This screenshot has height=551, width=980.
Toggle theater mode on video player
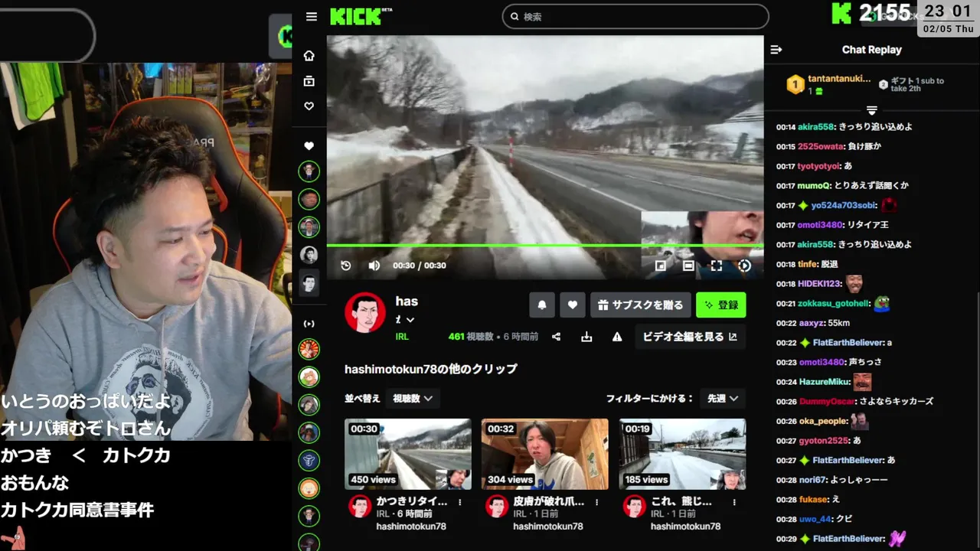(688, 266)
